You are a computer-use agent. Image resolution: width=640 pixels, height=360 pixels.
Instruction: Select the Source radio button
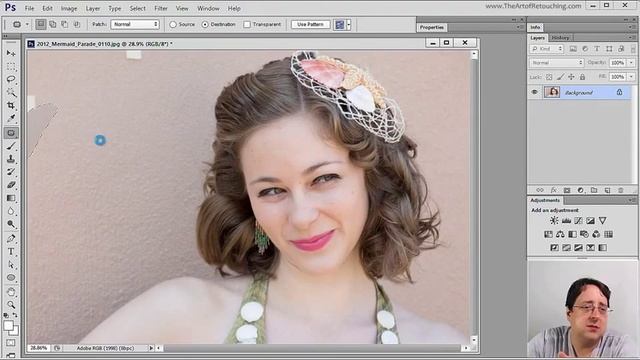coord(173,24)
